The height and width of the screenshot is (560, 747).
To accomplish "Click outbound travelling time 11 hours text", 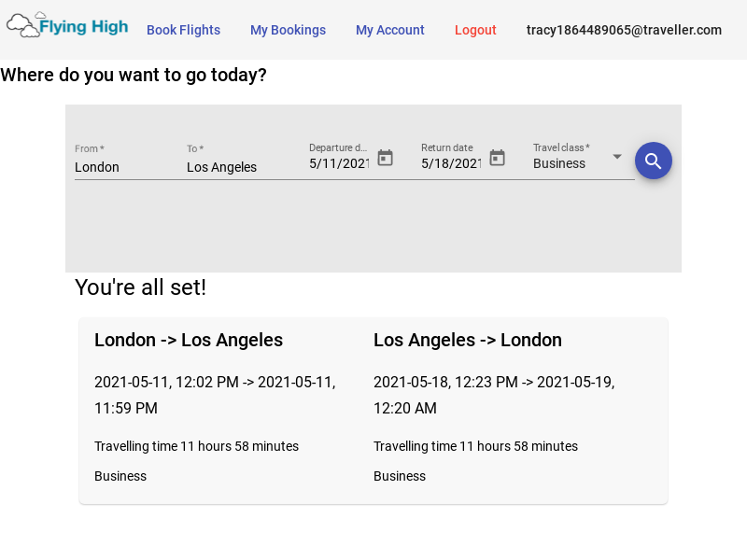I will click(196, 446).
